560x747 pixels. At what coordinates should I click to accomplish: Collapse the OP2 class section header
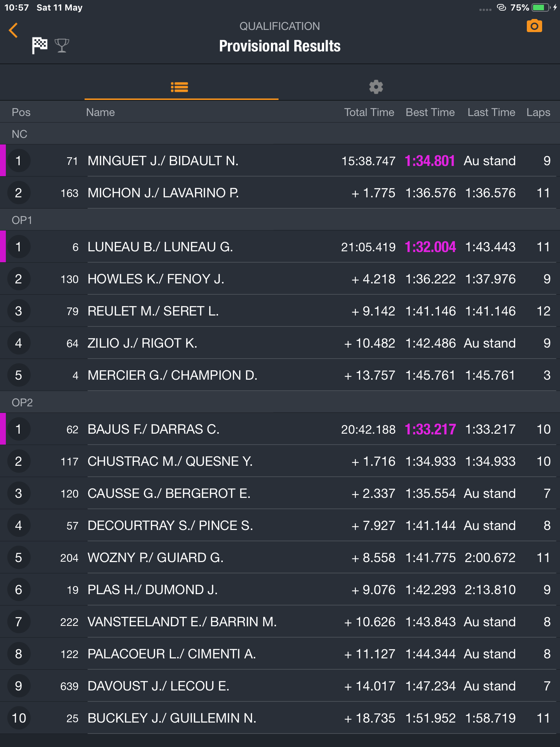point(280,403)
